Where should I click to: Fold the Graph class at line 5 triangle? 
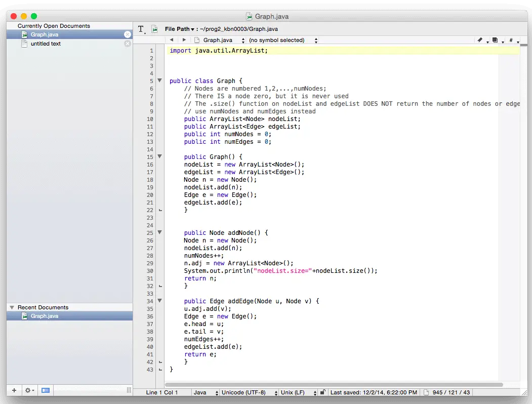159,80
